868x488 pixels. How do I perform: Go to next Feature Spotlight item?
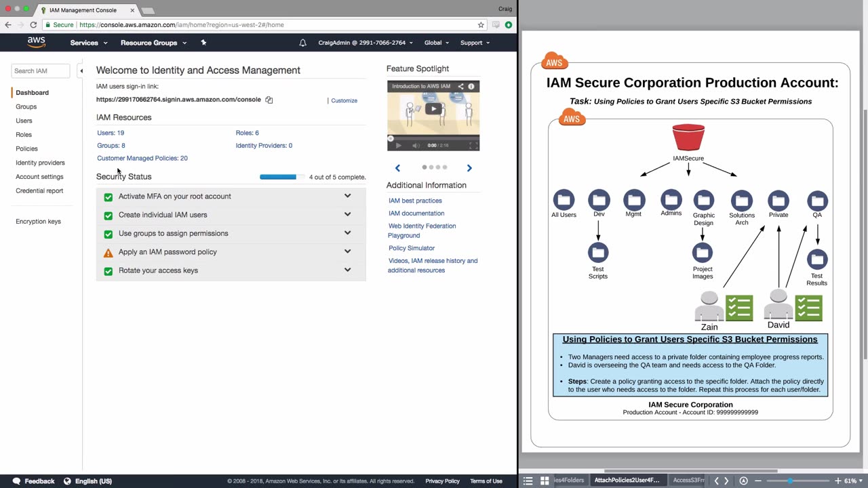(469, 167)
